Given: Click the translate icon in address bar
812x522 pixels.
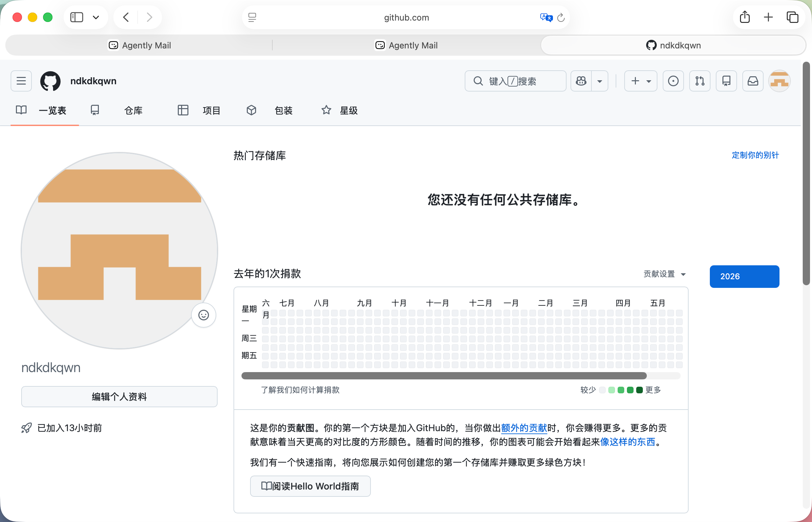Looking at the screenshot, I should point(546,17).
